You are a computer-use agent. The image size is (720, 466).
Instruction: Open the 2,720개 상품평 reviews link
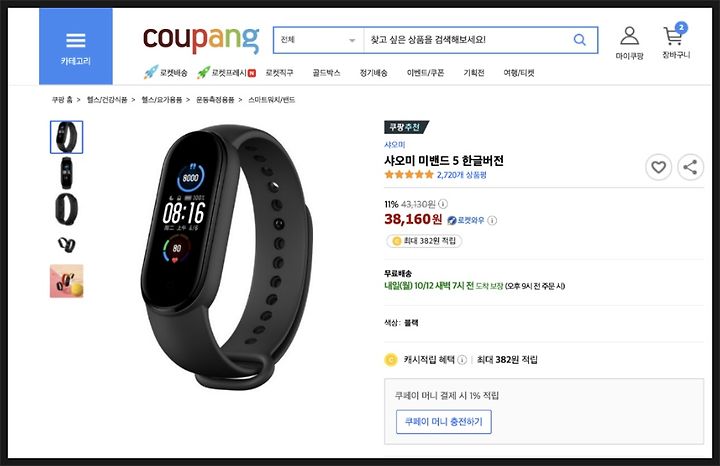pyautogui.click(x=461, y=175)
